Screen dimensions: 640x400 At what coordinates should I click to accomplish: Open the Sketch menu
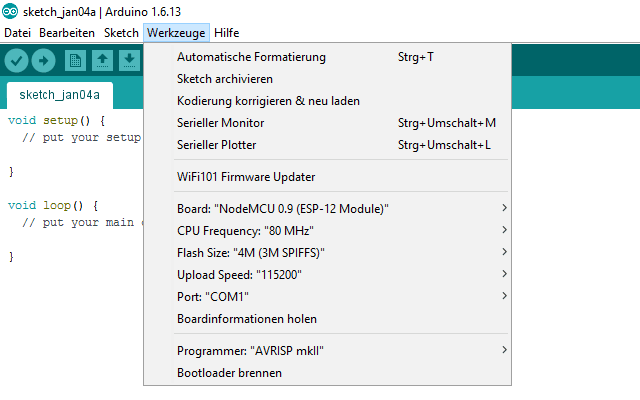121,33
